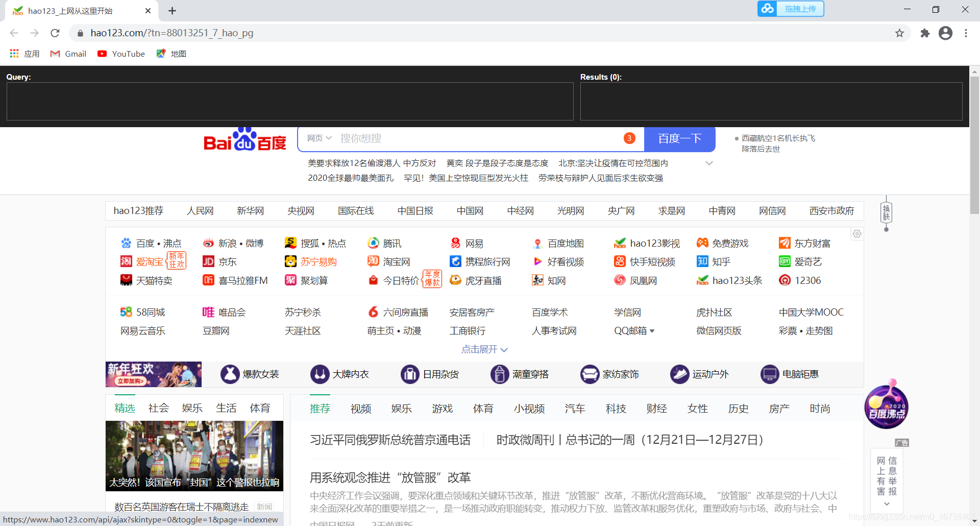This screenshot has height=526, width=980.
Task: Click the Baidu logo
Action: [244, 139]
